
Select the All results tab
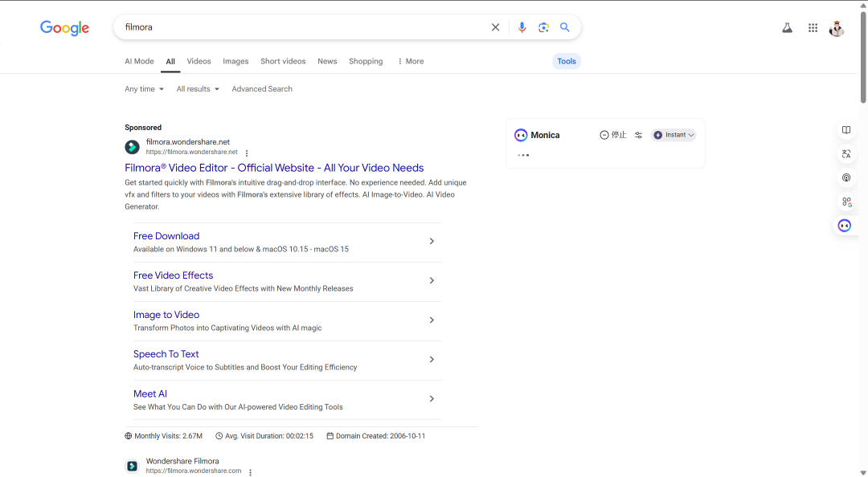170,61
